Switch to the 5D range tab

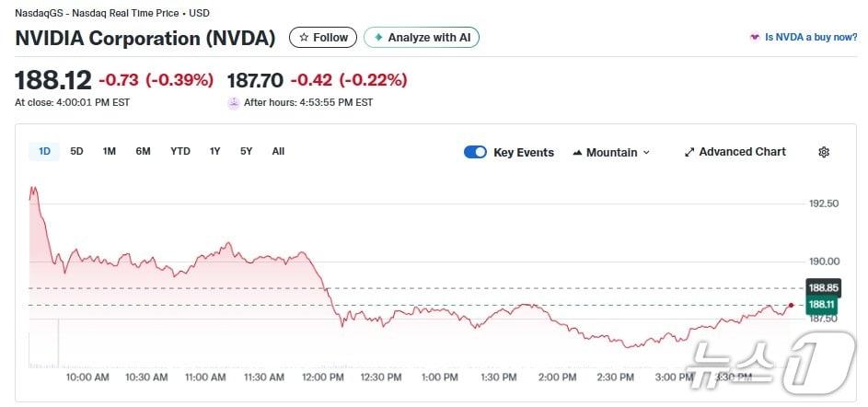click(76, 151)
